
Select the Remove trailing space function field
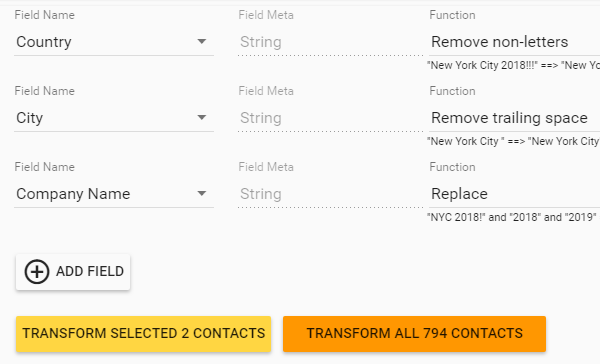(x=514, y=118)
